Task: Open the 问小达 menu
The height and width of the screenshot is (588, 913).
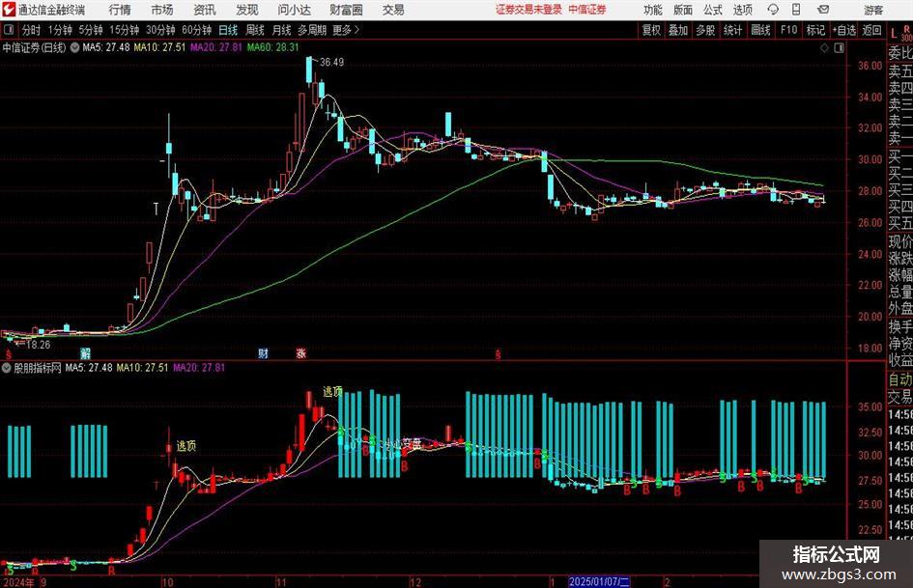Action: (294, 10)
